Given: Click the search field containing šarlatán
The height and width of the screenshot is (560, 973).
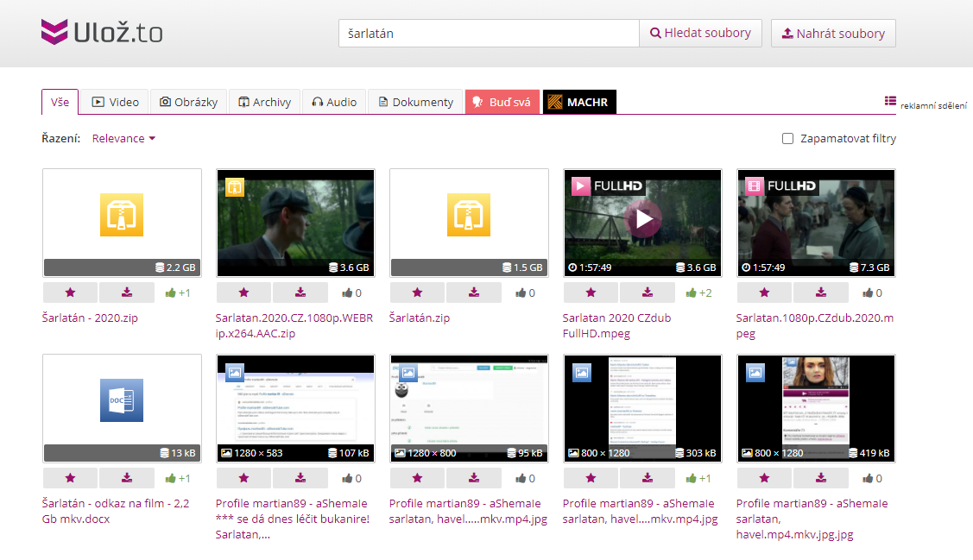Looking at the screenshot, I should click(x=488, y=33).
